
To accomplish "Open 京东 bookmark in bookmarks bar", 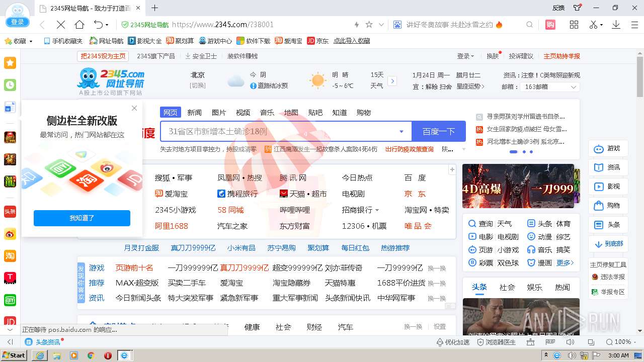I will 318,41.
